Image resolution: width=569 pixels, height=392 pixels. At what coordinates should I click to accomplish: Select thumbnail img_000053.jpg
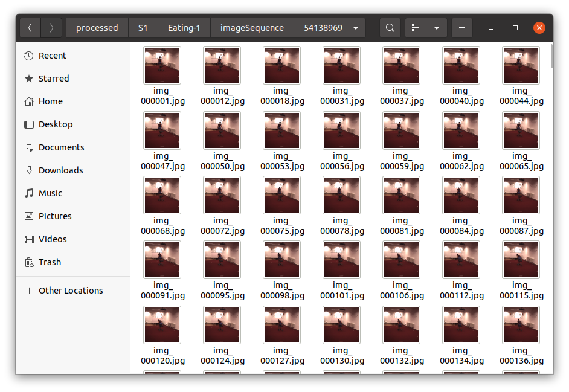click(282, 130)
